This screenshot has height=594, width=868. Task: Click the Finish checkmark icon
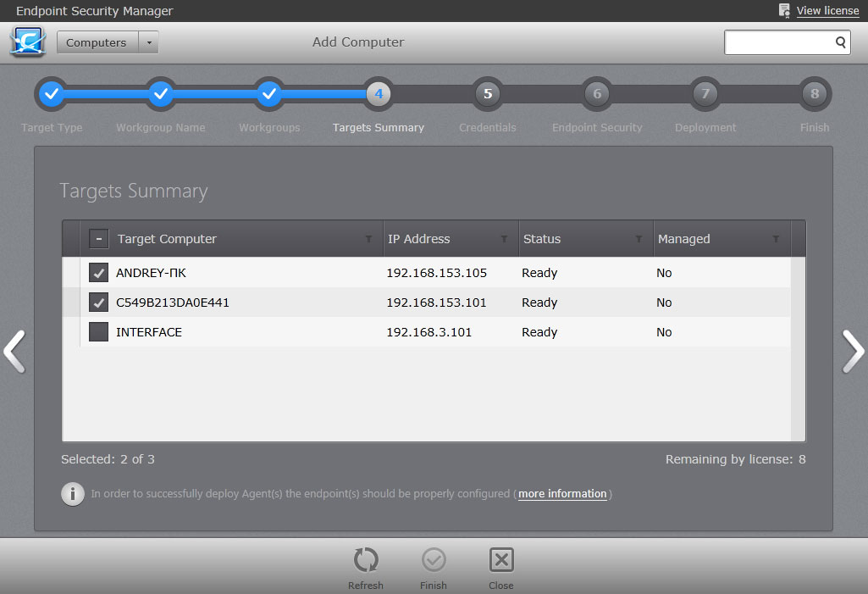pyautogui.click(x=434, y=560)
